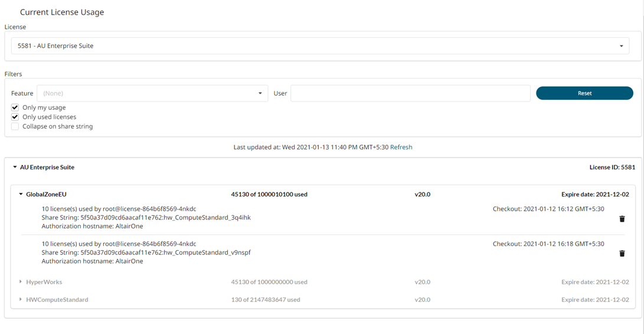Click the first Share String text
644x334 pixels.
[x=146, y=218]
